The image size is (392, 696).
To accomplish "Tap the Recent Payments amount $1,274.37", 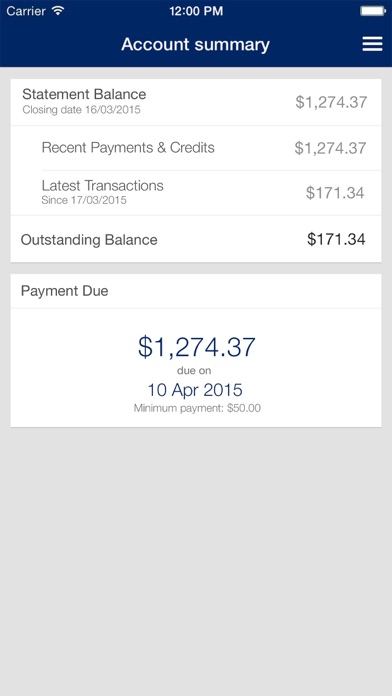I will (330, 148).
